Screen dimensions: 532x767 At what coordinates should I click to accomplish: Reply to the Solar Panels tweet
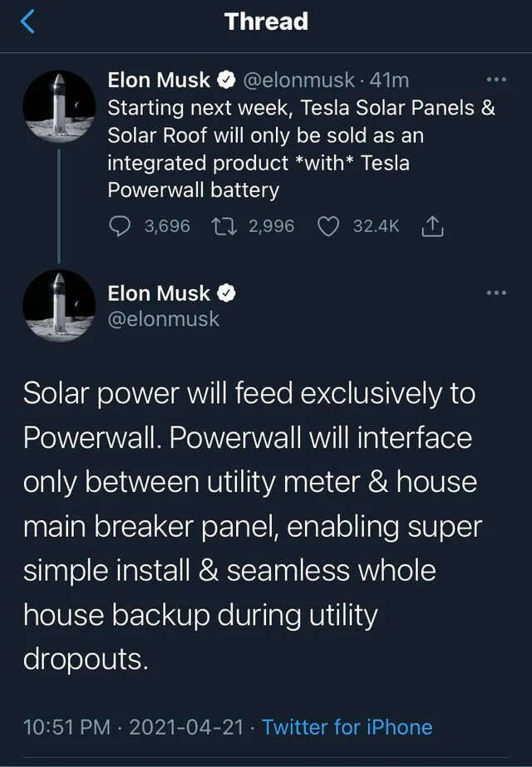(x=121, y=226)
